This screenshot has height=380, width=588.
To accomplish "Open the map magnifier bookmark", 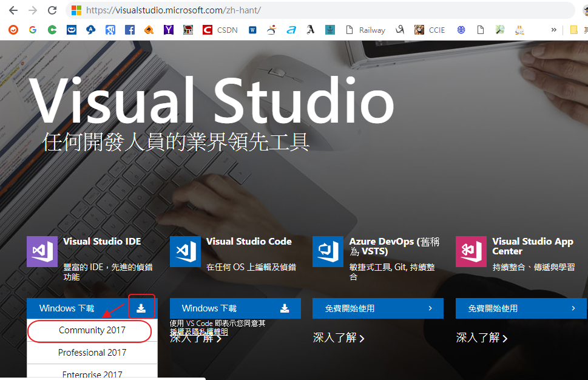I will (x=500, y=30).
